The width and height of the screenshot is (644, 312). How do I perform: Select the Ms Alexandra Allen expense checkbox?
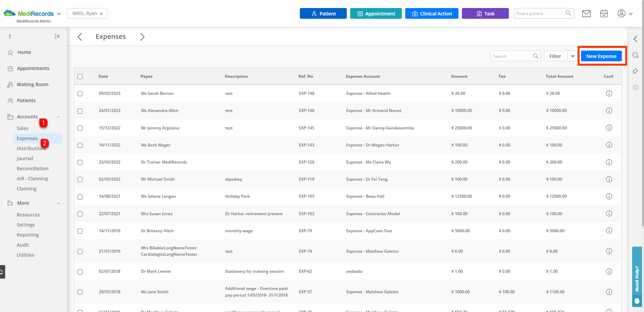click(80, 111)
